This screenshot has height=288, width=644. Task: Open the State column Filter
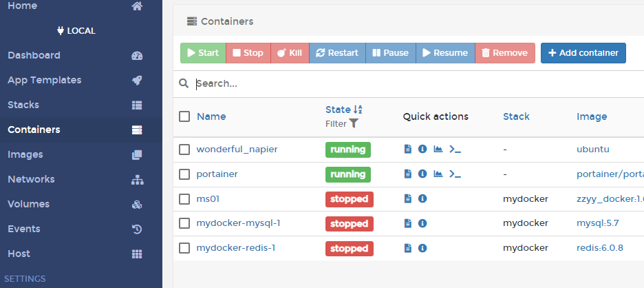tap(342, 124)
